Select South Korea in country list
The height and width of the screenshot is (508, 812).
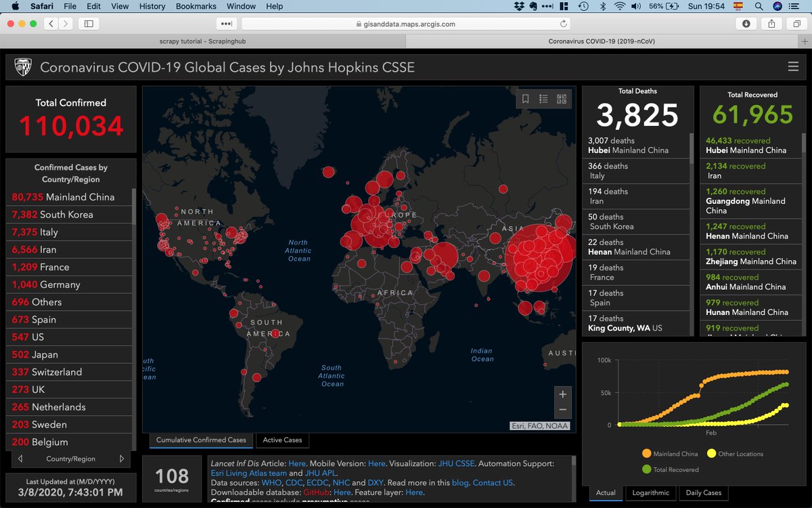[x=69, y=215]
